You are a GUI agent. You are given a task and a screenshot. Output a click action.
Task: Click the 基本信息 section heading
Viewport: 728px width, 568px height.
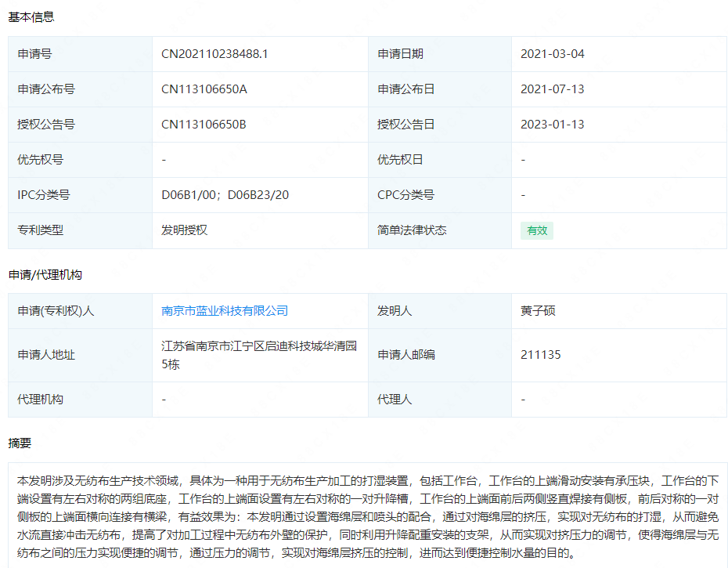pyautogui.click(x=31, y=17)
